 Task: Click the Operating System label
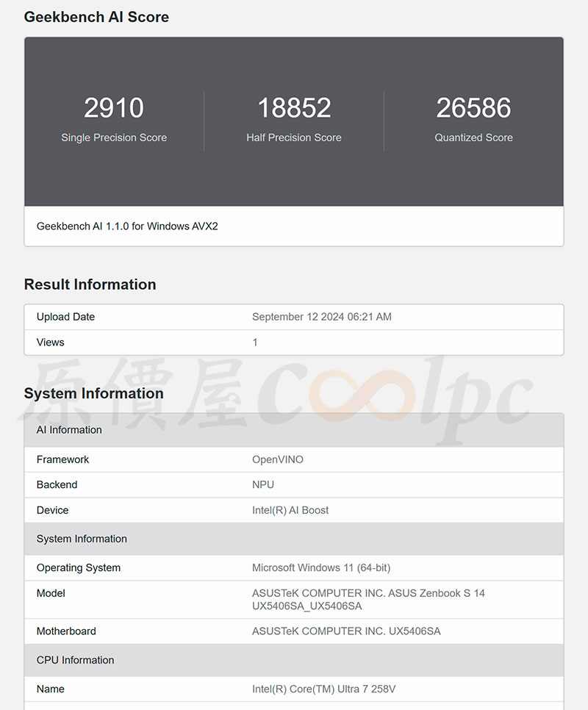click(x=79, y=568)
